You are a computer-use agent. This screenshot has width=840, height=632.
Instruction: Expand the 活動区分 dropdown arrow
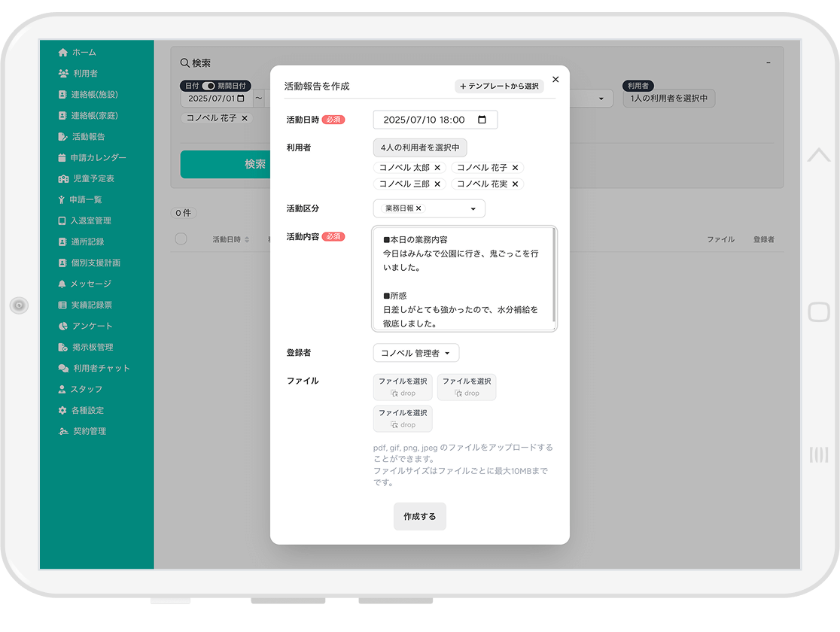click(473, 209)
